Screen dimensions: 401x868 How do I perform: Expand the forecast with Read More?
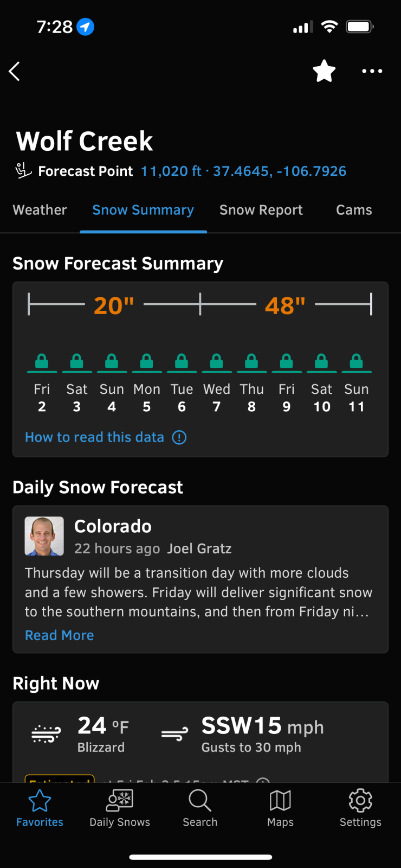(60, 635)
